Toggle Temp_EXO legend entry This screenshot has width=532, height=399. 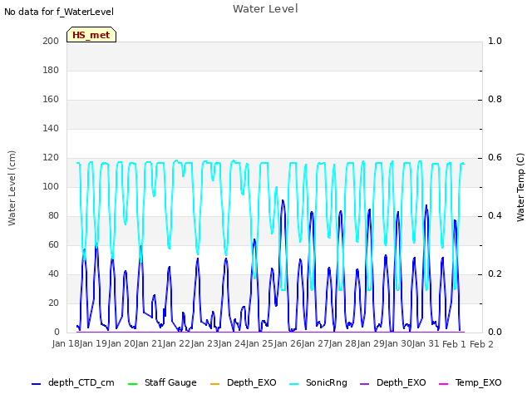coord(470,382)
